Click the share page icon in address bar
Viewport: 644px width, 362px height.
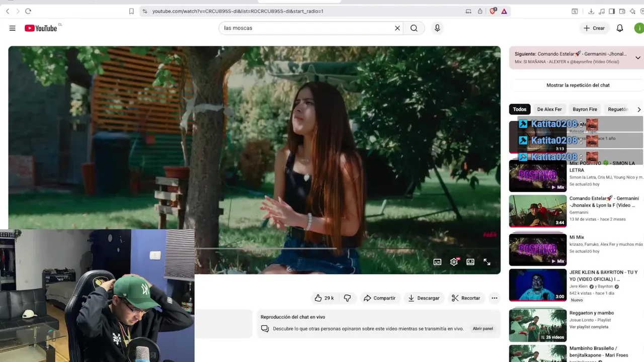(480, 11)
